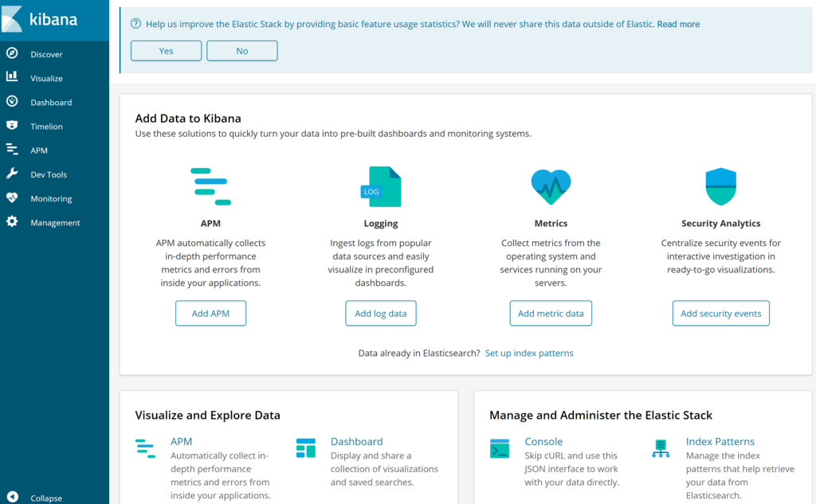The width and height of the screenshot is (816, 504).
Task: Click the Logging card title
Action: click(x=381, y=223)
